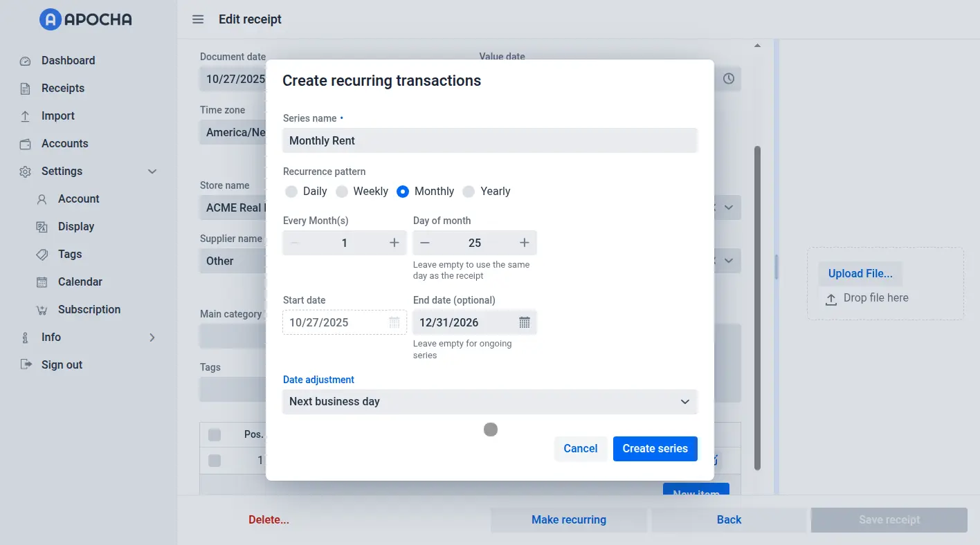The height and width of the screenshot is (545, 980).
Task: Cancel the recurring transactions dialog
Action: tap(580, 449)
